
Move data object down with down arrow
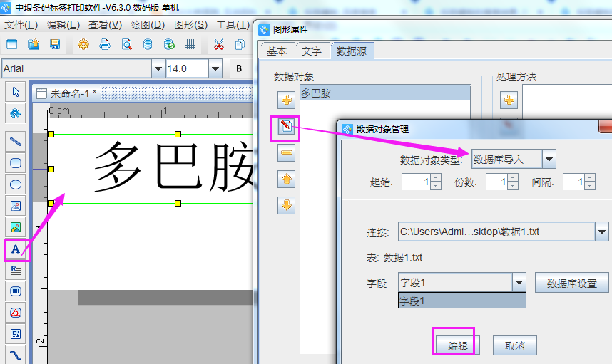point(287,206)
